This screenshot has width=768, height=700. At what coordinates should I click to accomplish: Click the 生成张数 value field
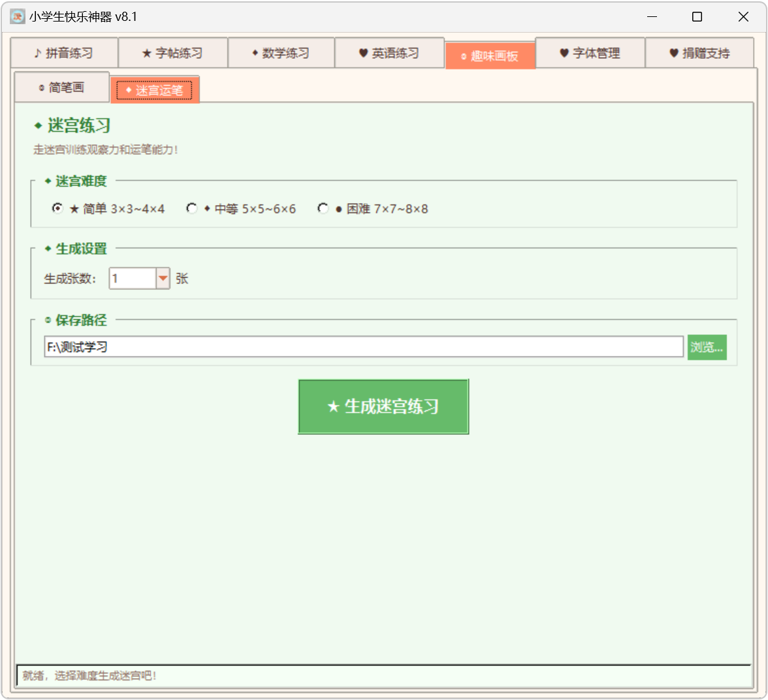(x=133, y=278)
